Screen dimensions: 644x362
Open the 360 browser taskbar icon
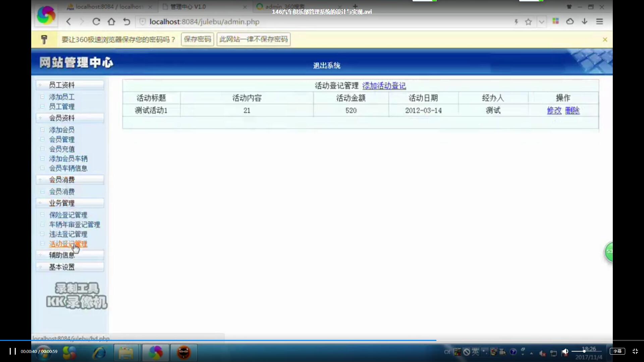[156, 353]
